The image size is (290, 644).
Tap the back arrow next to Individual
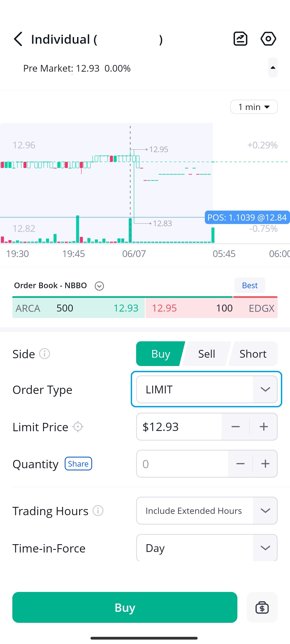pos(18,39)
